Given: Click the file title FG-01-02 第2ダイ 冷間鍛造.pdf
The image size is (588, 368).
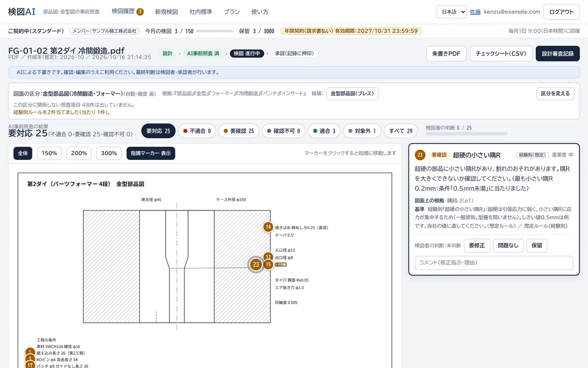Looking at the screenshot, I should (66, 51).
